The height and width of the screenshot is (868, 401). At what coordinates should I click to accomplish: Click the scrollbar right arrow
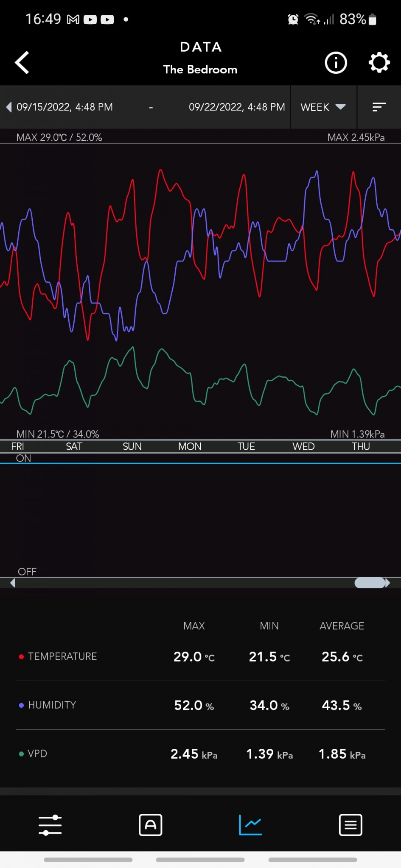point(388,583)
